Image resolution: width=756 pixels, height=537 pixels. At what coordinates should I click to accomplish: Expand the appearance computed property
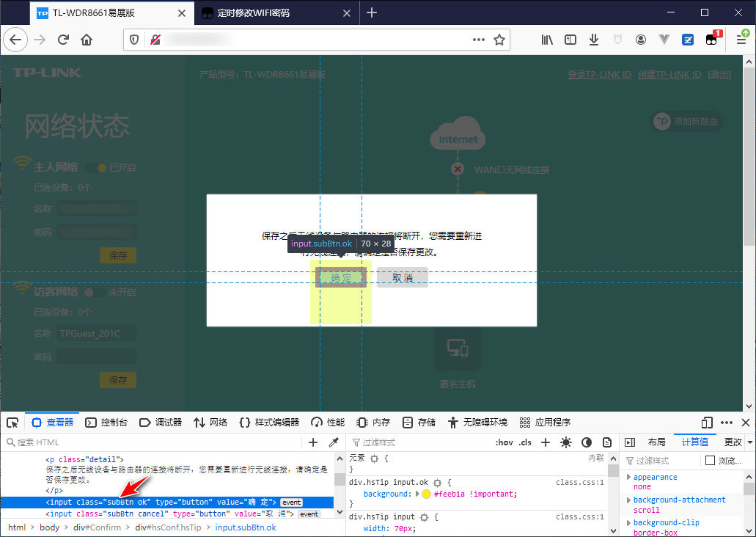click(x=628, y=477)
